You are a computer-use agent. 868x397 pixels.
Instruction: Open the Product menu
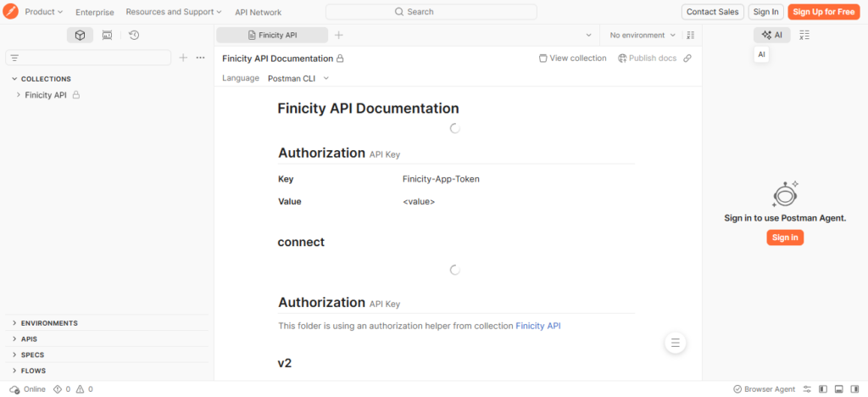point(44,12)
